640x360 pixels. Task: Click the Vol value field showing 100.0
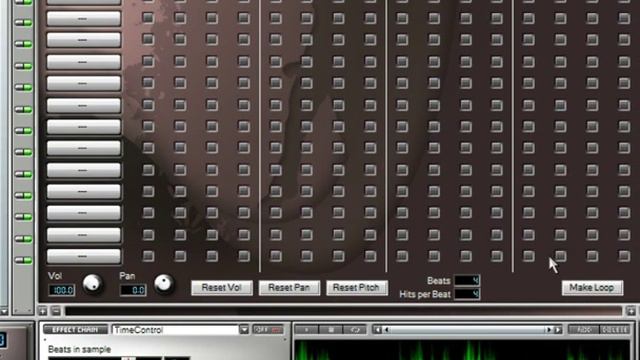(62, 290)
